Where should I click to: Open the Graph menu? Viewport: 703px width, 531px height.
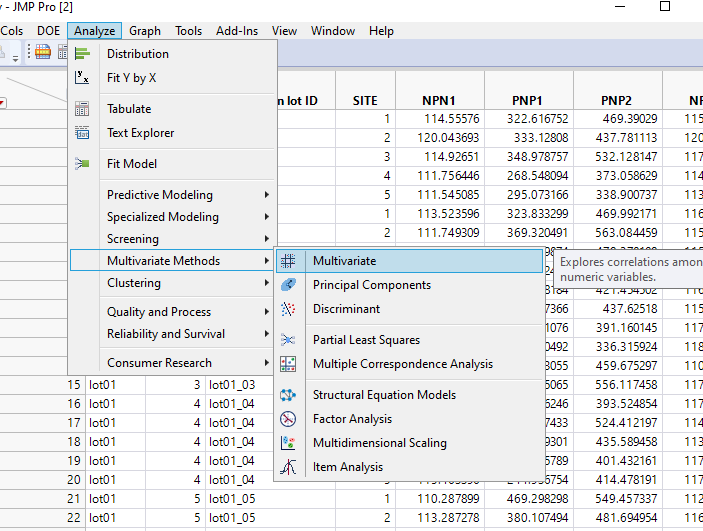(x=145, y=31)
